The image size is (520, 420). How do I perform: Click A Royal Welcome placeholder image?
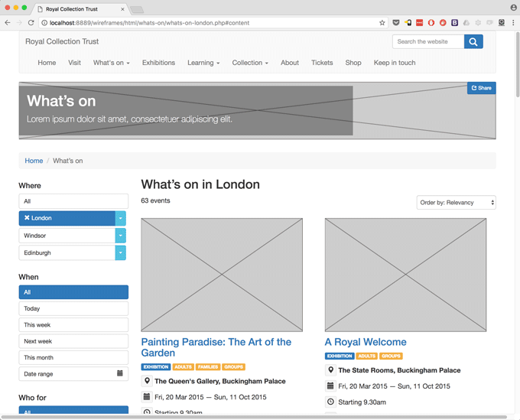[405, 275]
